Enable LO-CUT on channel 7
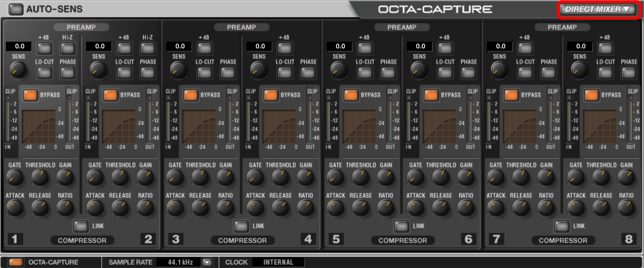 pos(525,73)
